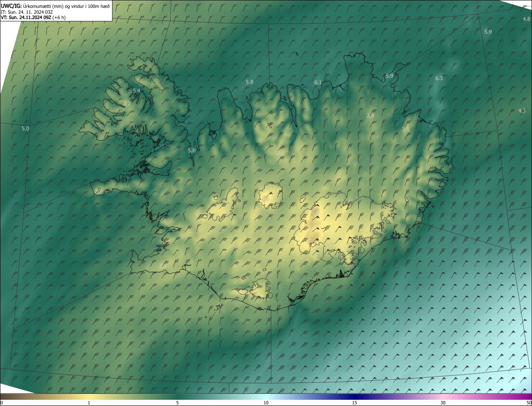Screen dimensions: 532x406
Task: Click the valid time line 'VT: Sun. 24.11.2024 09Z (+6 h)'
Action: click(x=33, y=17)
